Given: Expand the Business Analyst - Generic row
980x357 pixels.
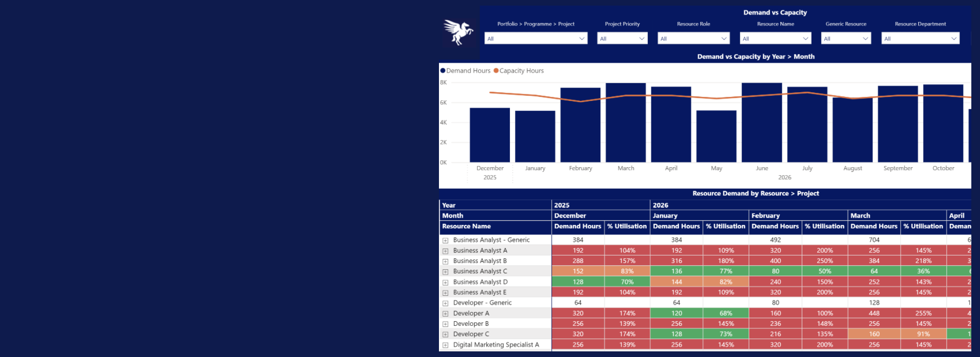Looking at the screenshot, I should tap(445, 240).
